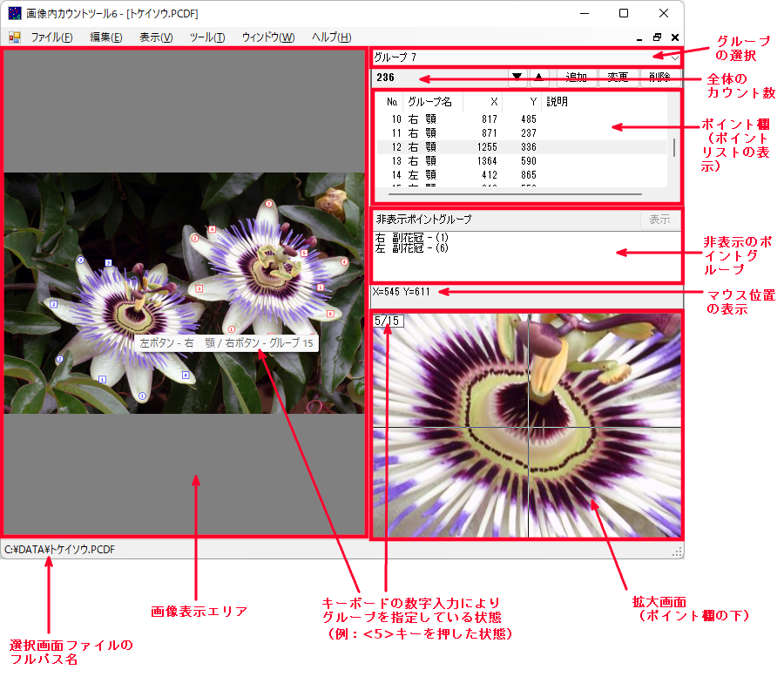Click the 削除 (Delete) button
Screen dimensions: 784x697
coord(659,77)
